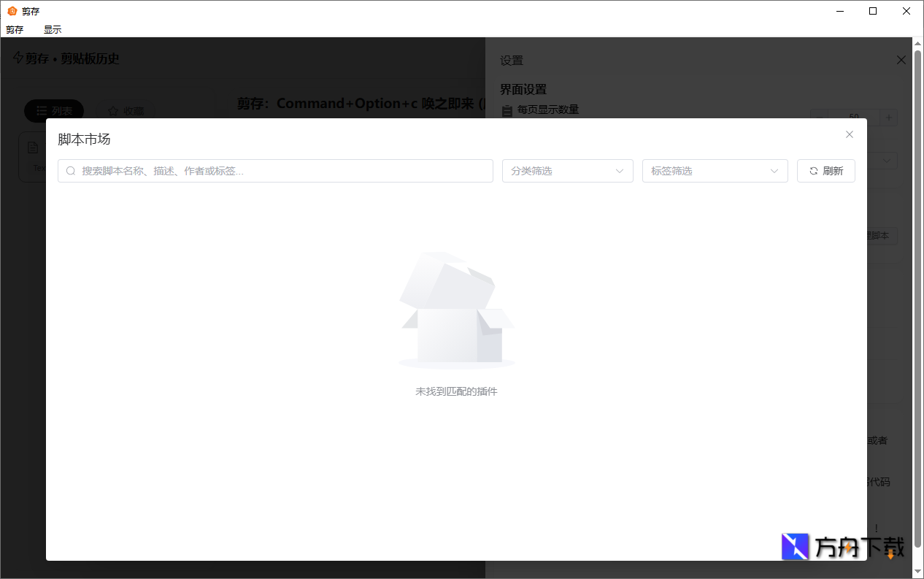Click the script marketplace search field
The width and height of the screenshot is (924, 579).
click(x=275, y=170)
